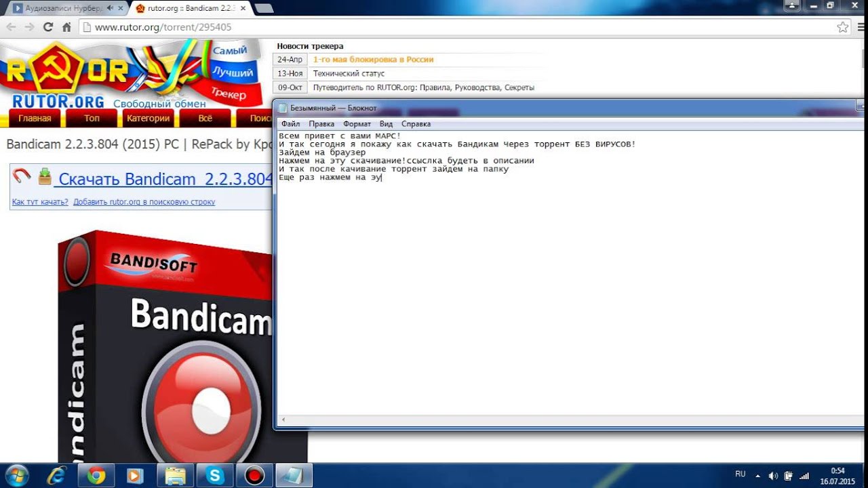Close the Аудиозаписи tab
This screenshot has width=868, height=488.
[121, 8]
